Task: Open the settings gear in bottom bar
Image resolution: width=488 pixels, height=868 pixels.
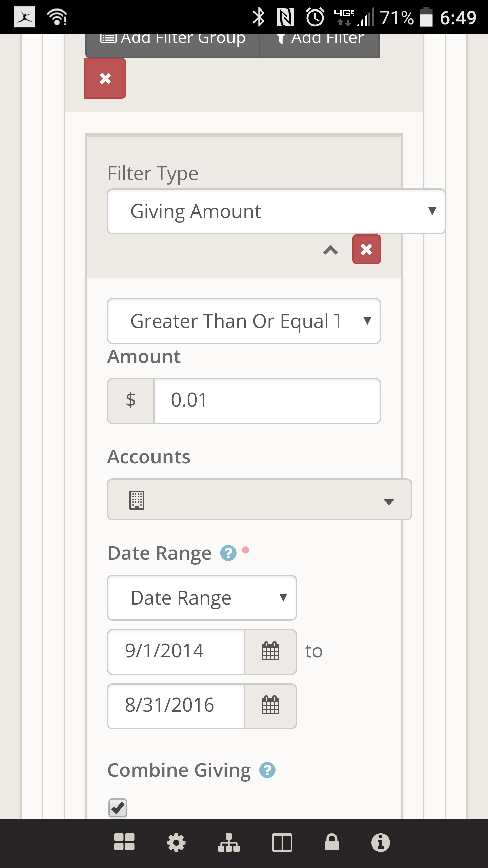Action: pyautogui.click(x=176, y=843)
